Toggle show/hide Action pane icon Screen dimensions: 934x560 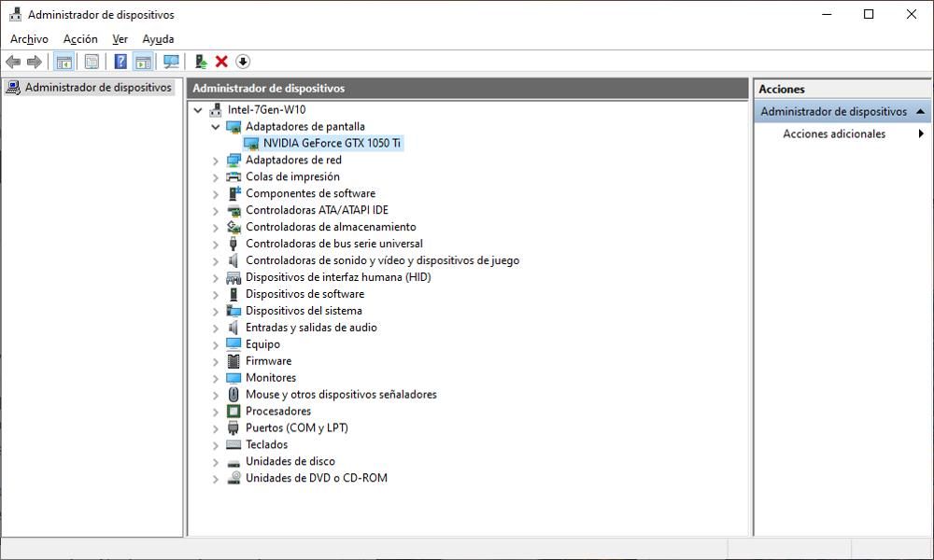click(x=143, y=62)
